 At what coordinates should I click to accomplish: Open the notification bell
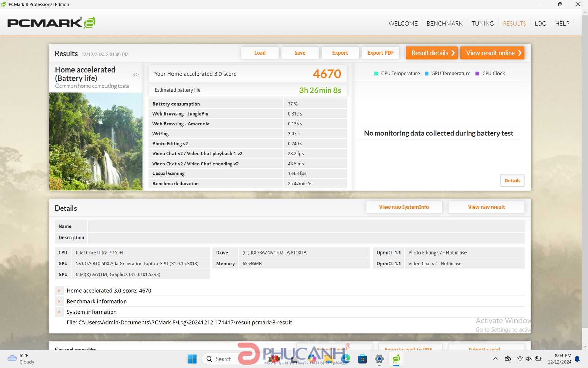(577, 359)
